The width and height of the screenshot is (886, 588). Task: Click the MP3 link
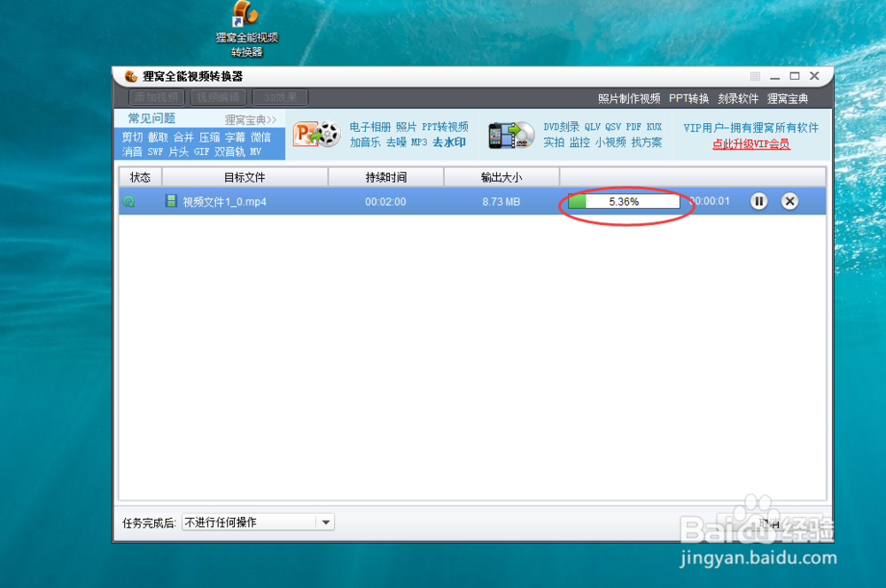click(419, 142)
